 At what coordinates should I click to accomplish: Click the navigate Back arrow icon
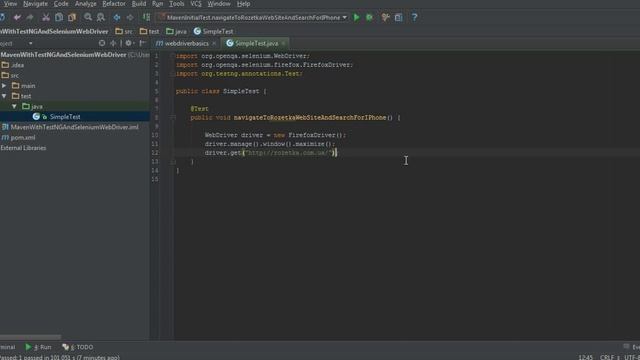pyautogui.click(x=117, y=18)
